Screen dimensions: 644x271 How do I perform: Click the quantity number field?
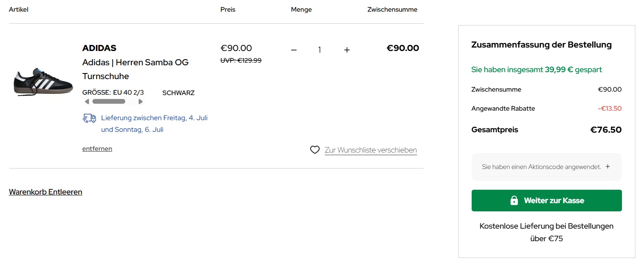(x=320, y=50)
